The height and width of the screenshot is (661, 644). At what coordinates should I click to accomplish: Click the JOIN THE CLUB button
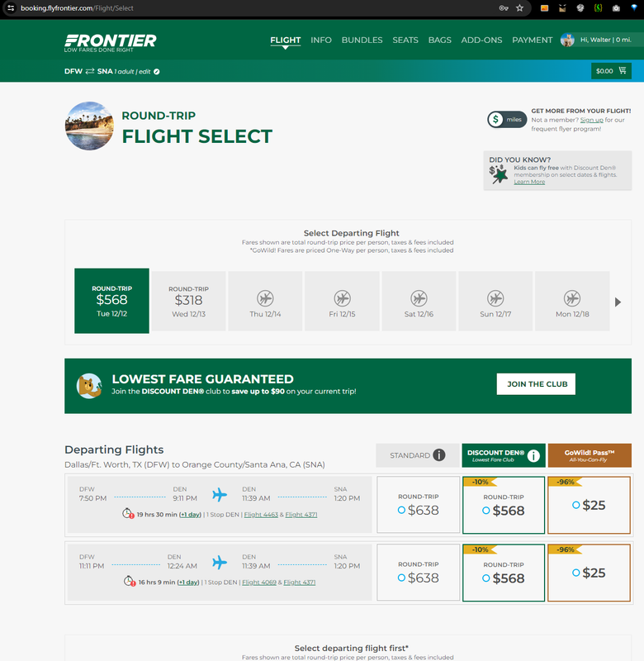coord(536,384)
